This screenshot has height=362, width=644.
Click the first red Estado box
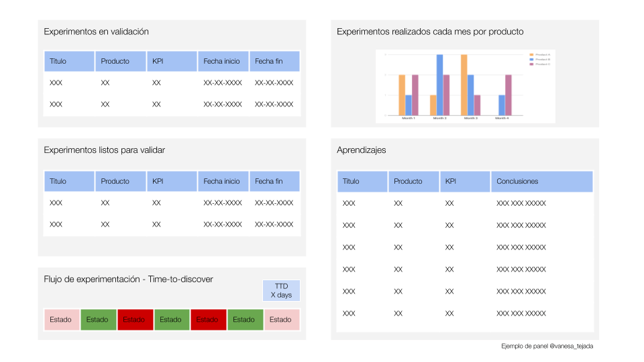pos(134,320)
